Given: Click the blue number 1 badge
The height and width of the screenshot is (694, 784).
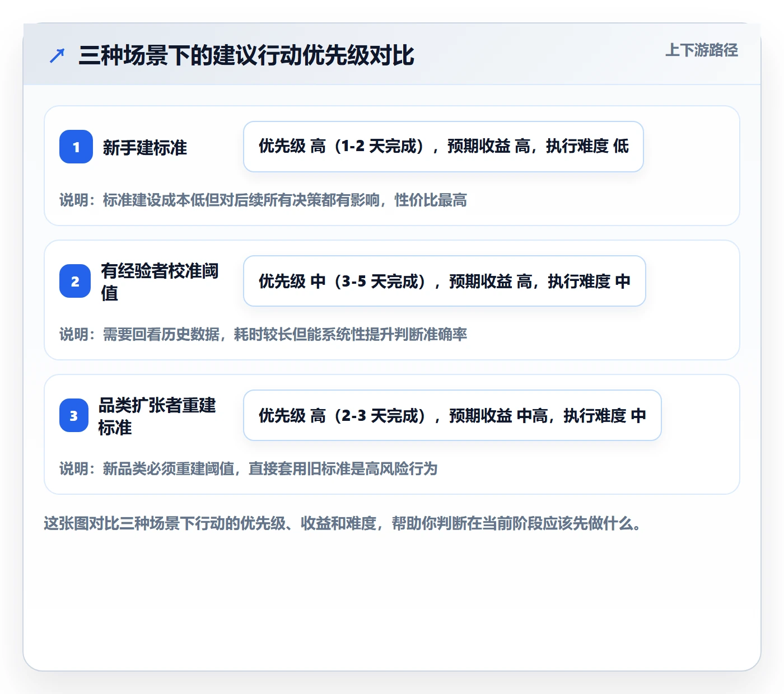Looking at the screenshot, I should coord(76,147).
